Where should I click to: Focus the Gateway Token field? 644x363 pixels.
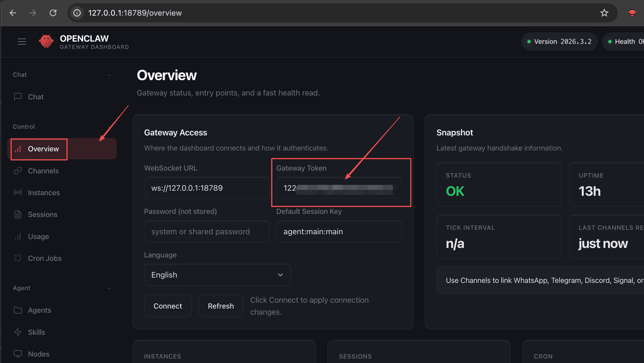tap(339, 188)
